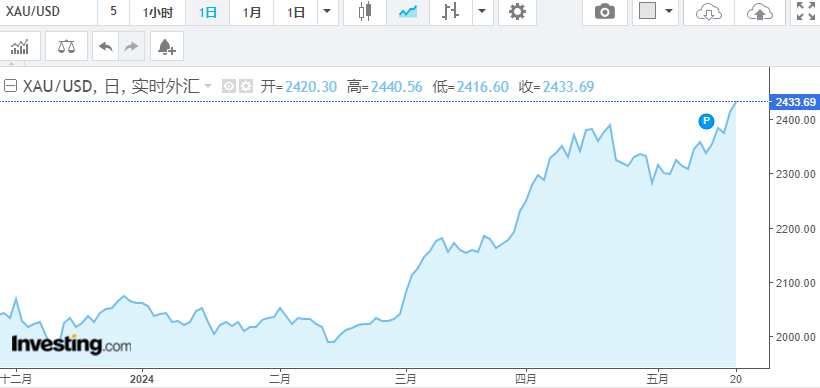Collapse the XAU/USD legend box
820x388 pixels.
coord(10,86)
